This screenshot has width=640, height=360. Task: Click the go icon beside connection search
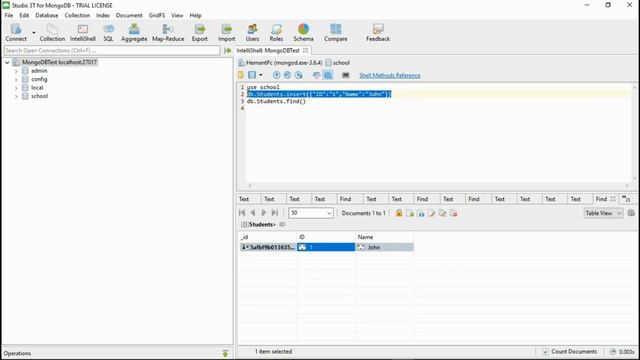coord(228,51)
